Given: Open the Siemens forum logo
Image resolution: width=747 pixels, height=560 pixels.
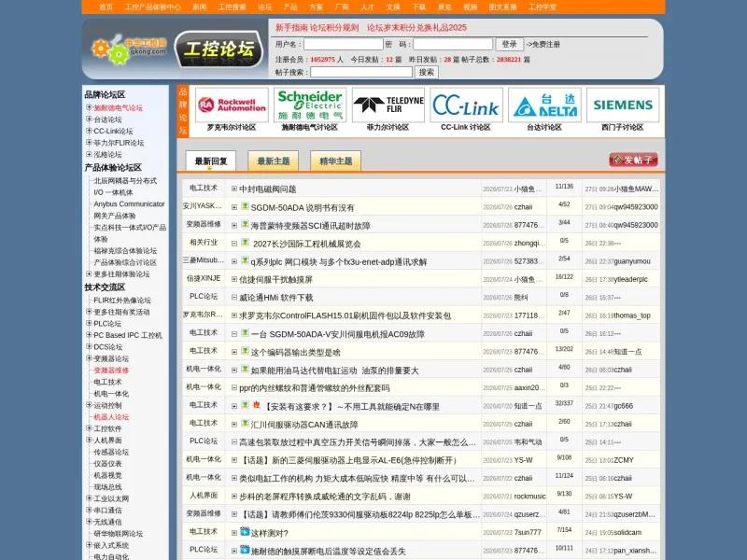Looking at the screenshot, I should [623, 105].
